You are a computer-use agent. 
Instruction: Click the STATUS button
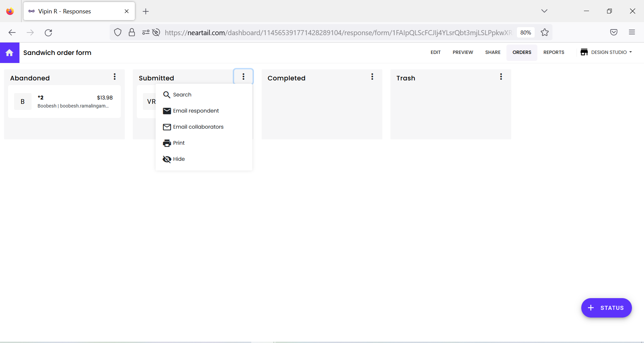606,308
